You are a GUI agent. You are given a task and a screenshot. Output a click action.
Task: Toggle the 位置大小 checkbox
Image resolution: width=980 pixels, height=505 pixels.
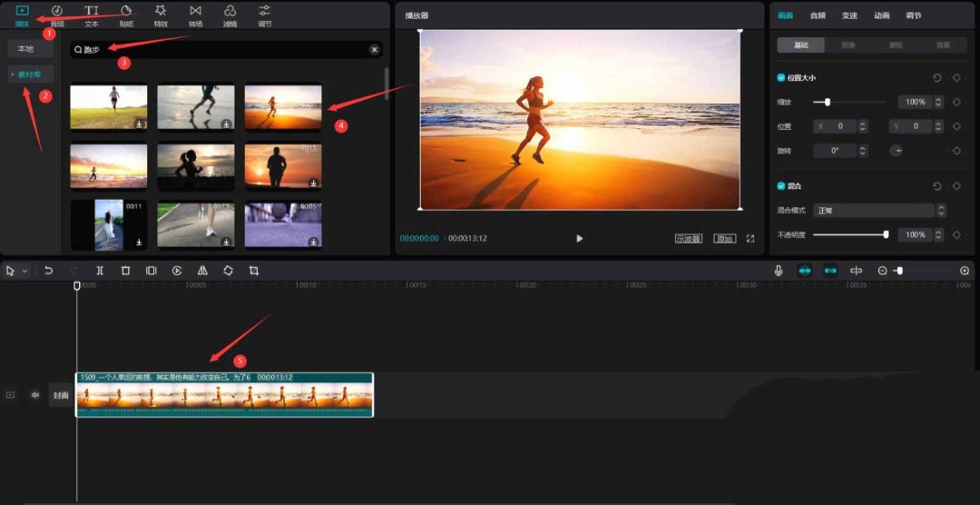click(781, 78)
